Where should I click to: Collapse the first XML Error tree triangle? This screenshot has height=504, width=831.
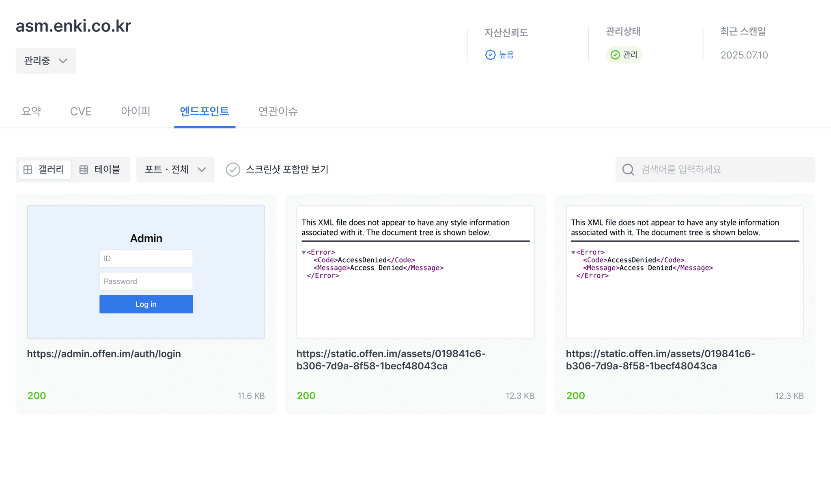tap(304, 253)
